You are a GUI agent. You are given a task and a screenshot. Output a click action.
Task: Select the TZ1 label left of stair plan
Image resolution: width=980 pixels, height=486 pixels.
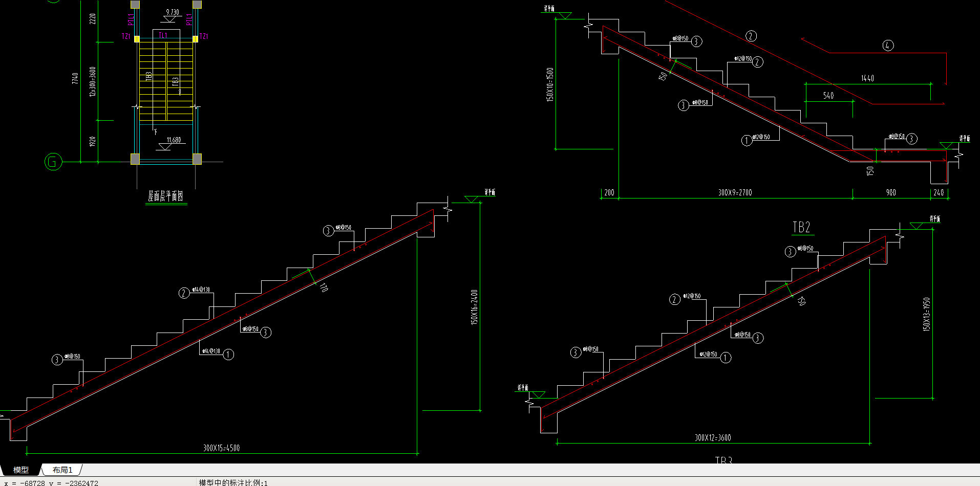126,36
